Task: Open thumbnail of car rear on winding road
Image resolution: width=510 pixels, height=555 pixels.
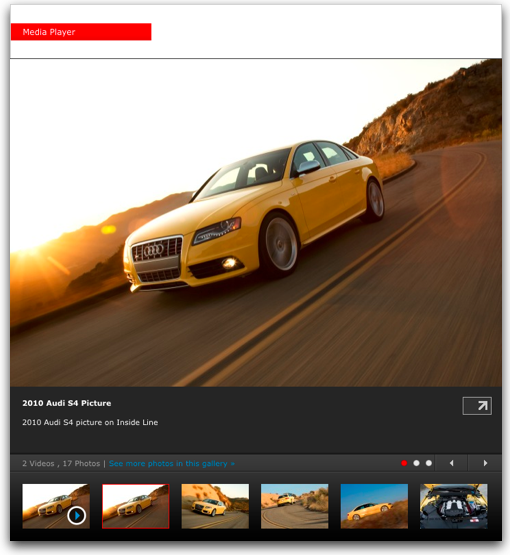Action: pyautogui.click(x=294, y=506)
